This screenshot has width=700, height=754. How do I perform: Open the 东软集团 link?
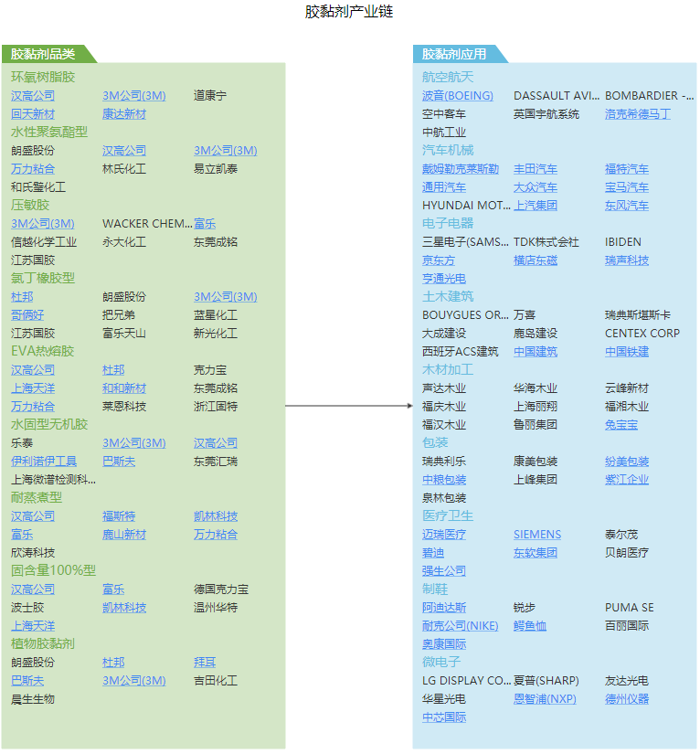[536, 553]
